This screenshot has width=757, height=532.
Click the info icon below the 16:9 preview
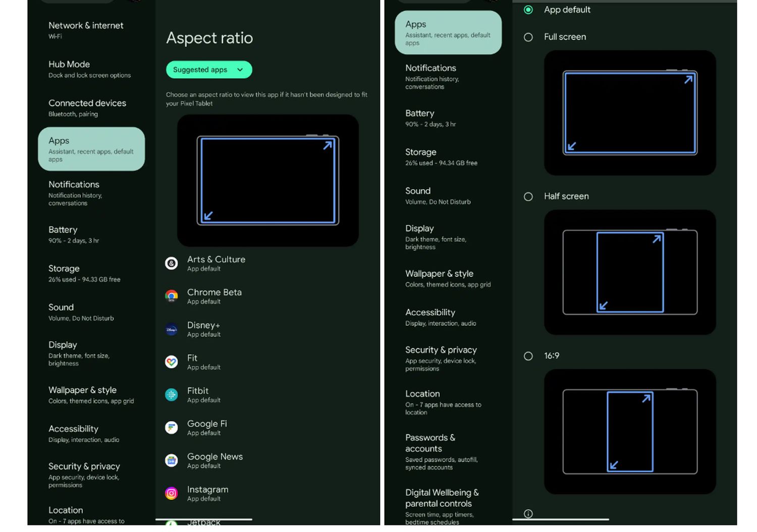(x=528, y=514)
